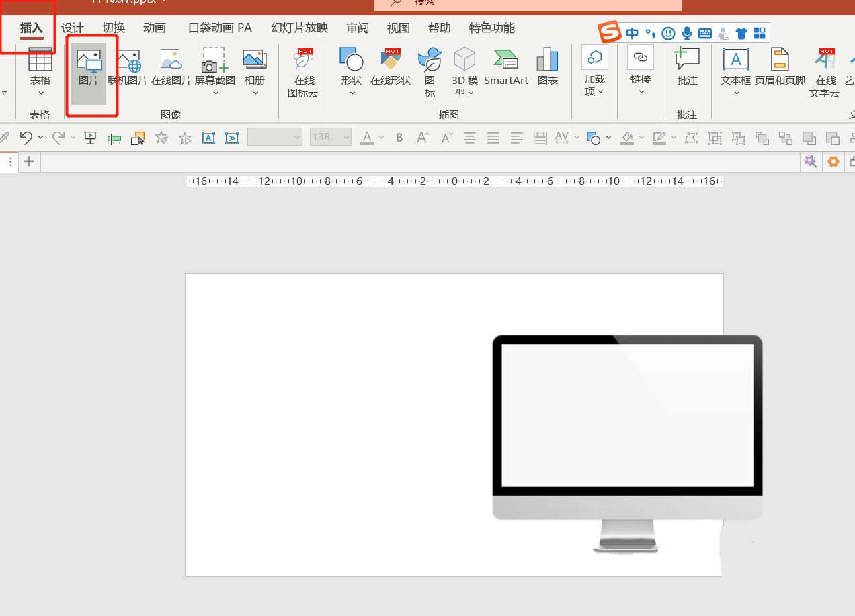Open 页眉和页脚 header and footer
Screen dimensions: 855x616
[779, 68]
